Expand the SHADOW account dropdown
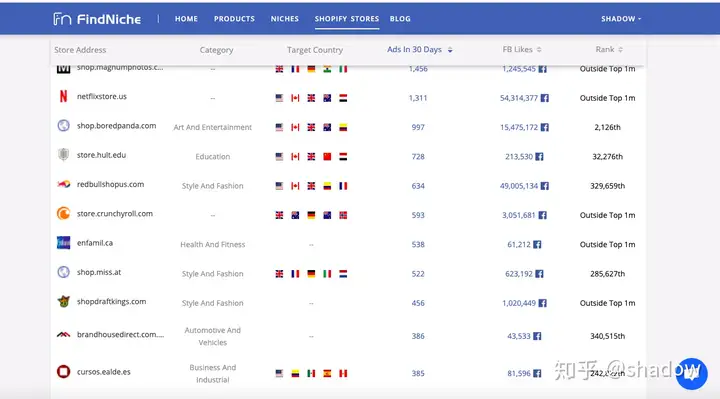 621,19
